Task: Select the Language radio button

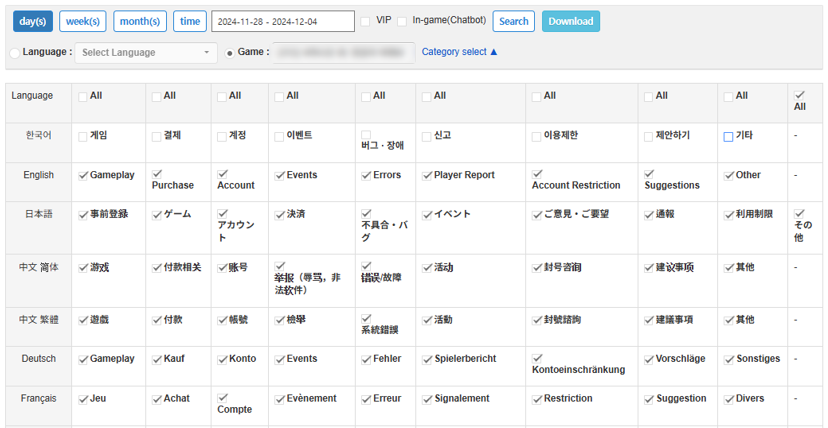Action: click(x=14, y=52)
